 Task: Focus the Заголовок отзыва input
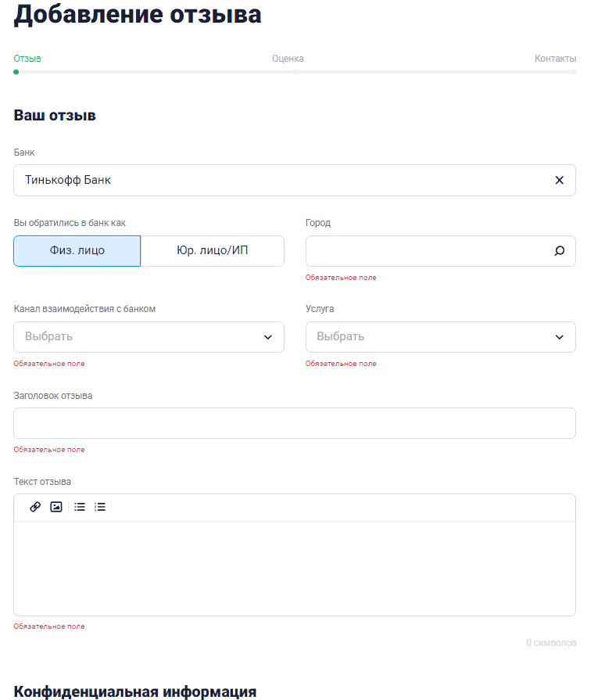coord(295,423)
